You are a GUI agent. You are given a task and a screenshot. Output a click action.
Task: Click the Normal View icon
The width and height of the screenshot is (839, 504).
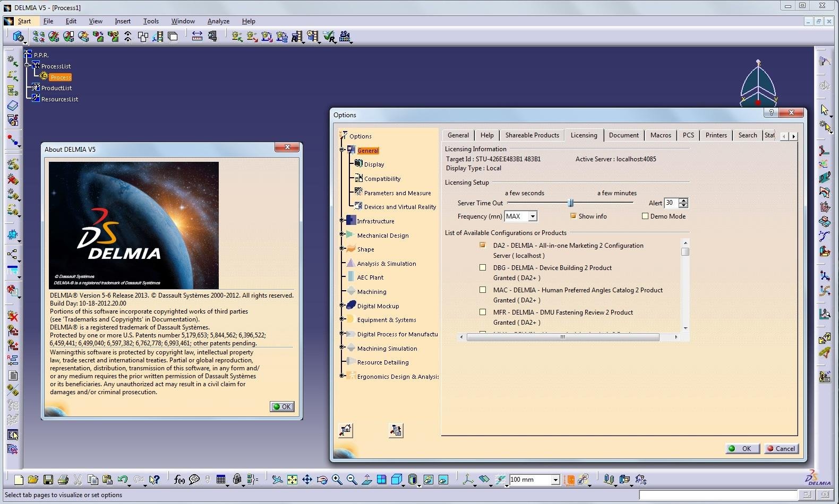click(366, 480)
